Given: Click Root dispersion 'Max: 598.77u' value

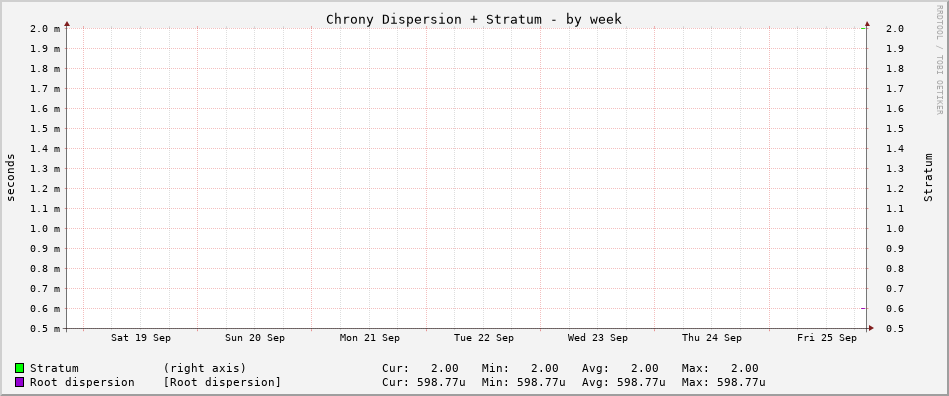Looking at the screenshot, I should tap(723, 382).
